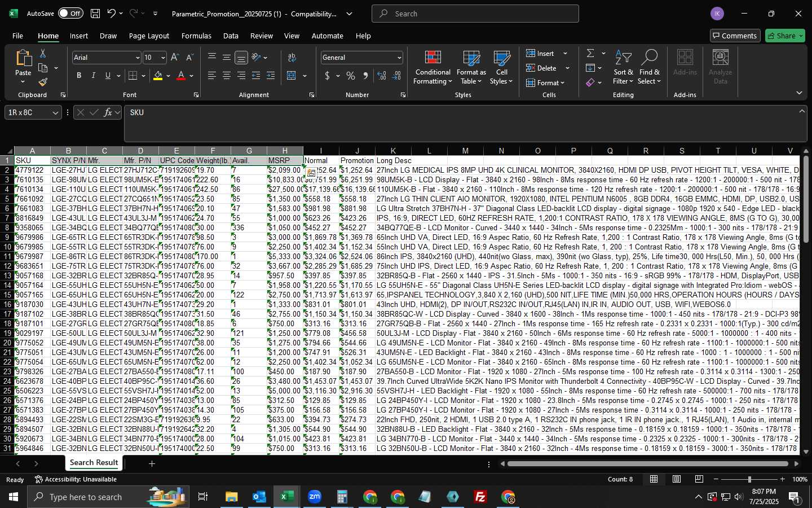The image size is (812, 508).
Task: Toggle the AutoSave switch
Action: pyautogui.click(x=70, y=14)
